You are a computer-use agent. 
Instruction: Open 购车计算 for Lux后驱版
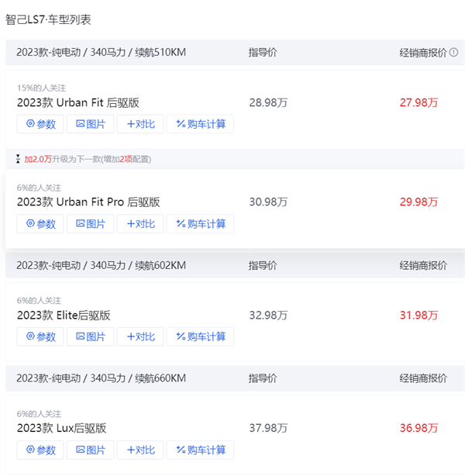200,450
